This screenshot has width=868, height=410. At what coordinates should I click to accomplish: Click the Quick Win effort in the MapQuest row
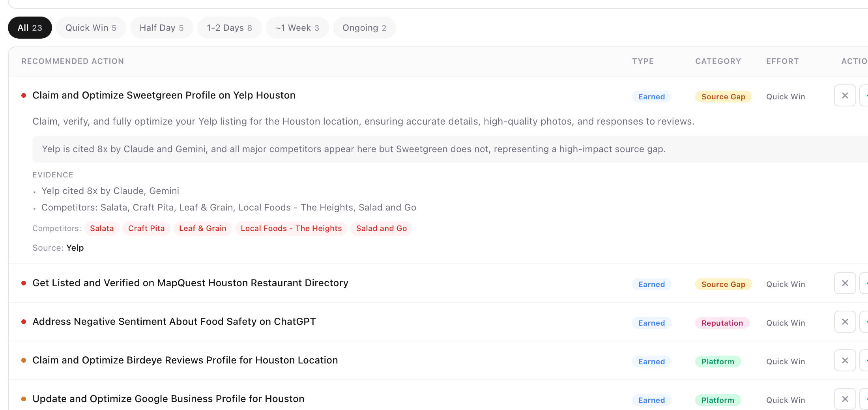pyautogui.click(x=786, y=284)
